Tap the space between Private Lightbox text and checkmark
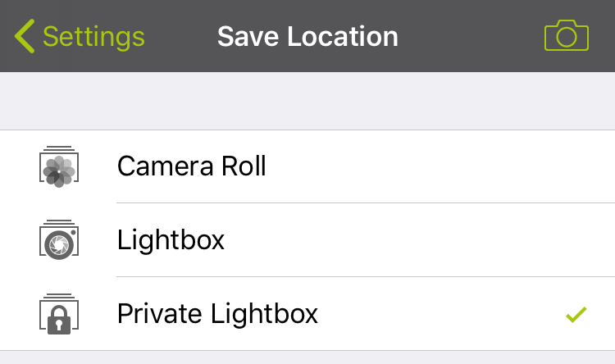The image size is (615, 364). pos(443,314)
